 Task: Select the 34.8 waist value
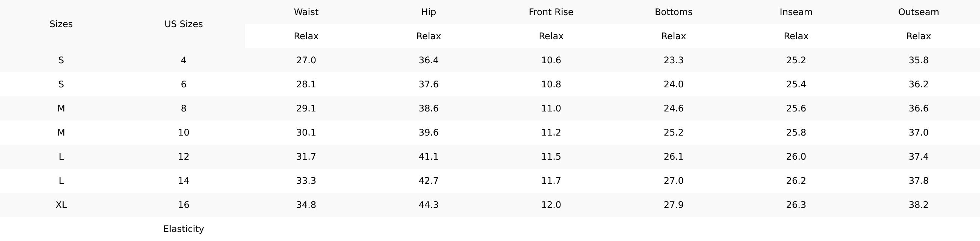(x=306, y=205)
